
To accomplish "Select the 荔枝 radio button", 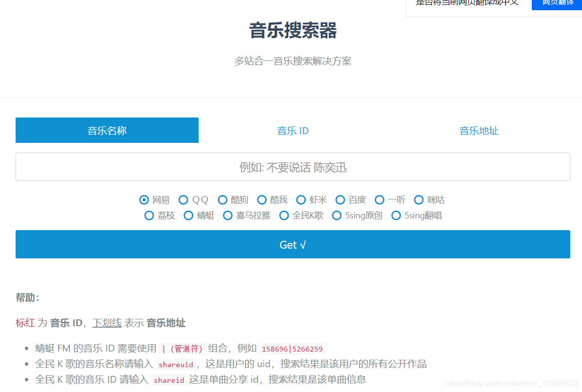I will 149,216.
